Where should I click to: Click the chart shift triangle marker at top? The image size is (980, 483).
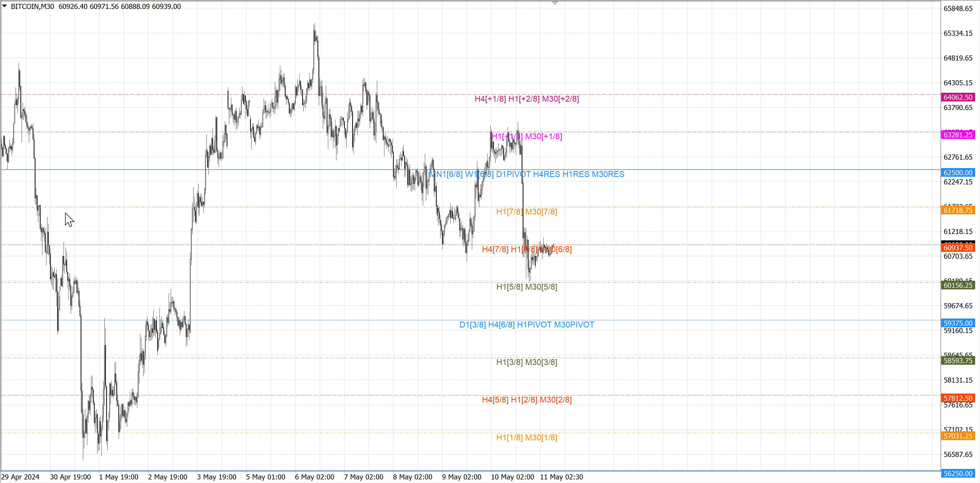(555, 3)
